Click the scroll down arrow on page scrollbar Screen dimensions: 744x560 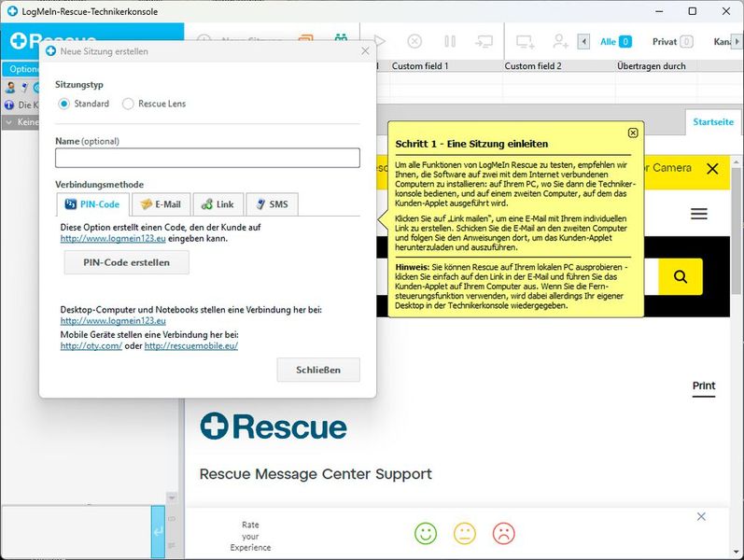coord(736,552)
